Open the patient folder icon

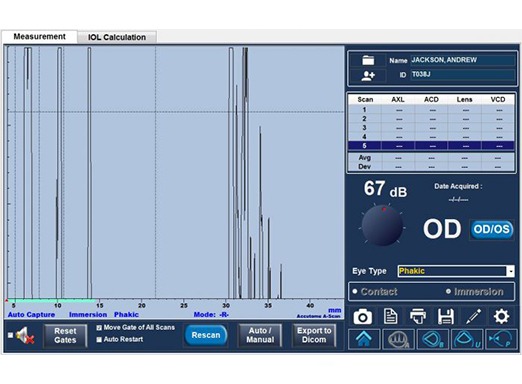[x=368, y=60]
